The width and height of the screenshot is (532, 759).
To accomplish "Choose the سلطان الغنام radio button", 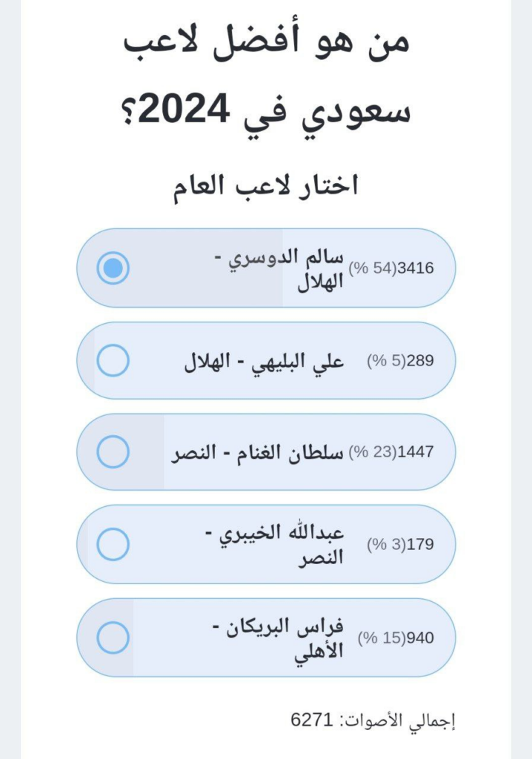I will click(x=113, y=452).
